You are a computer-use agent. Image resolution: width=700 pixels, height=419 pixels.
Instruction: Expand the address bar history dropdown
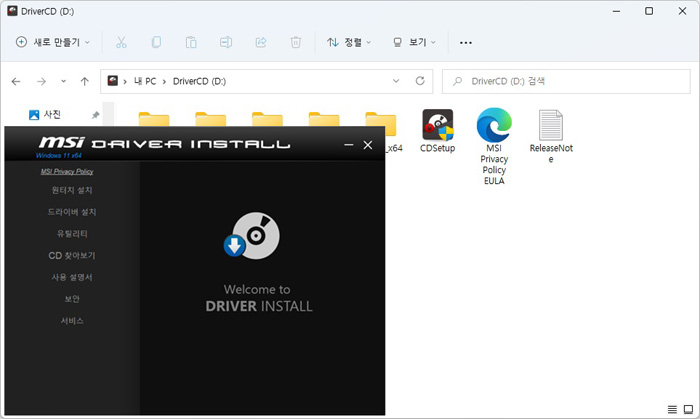pos(396,81)
